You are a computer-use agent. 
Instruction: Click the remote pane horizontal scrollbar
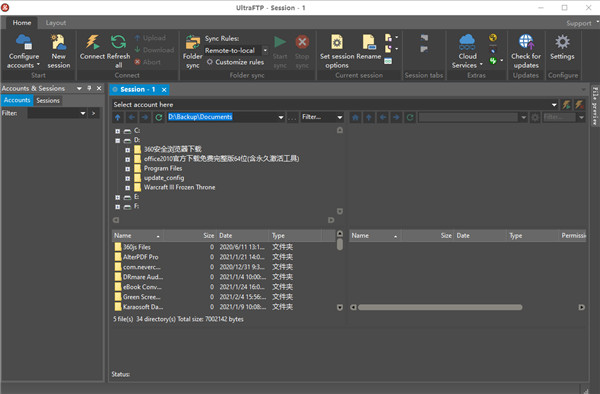click(x=440, y=307)
